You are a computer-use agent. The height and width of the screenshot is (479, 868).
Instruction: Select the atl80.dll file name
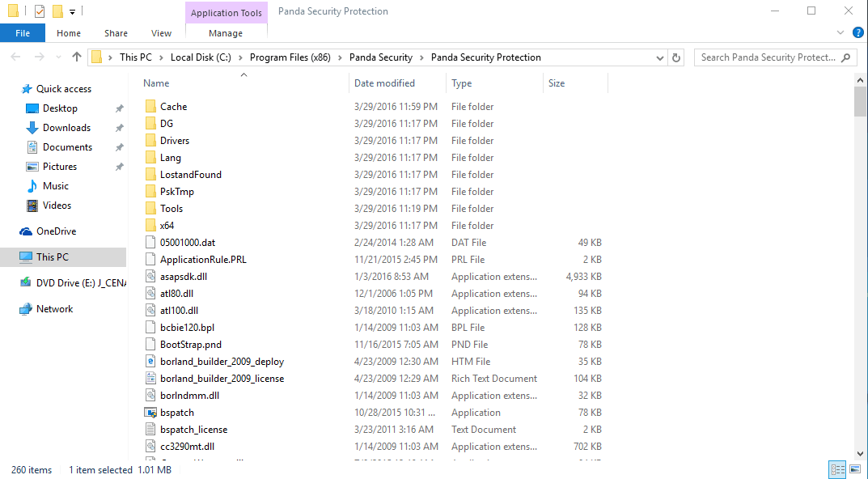coord(176,294)
